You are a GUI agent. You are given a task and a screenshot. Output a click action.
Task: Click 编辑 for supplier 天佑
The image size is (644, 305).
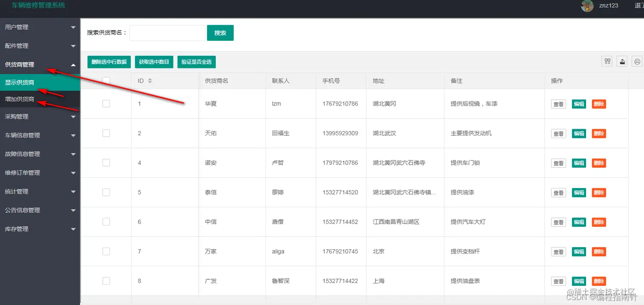coord(579,134)
